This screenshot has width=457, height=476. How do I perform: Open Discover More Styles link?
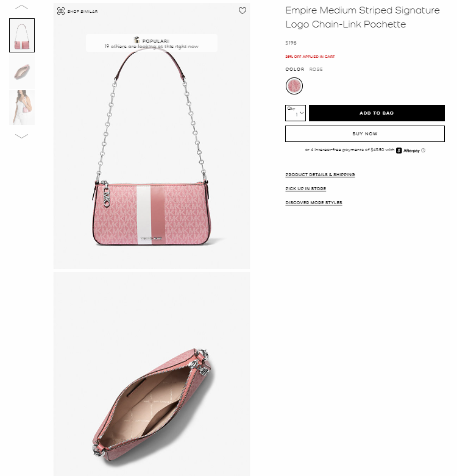click(x=314, y=202)
